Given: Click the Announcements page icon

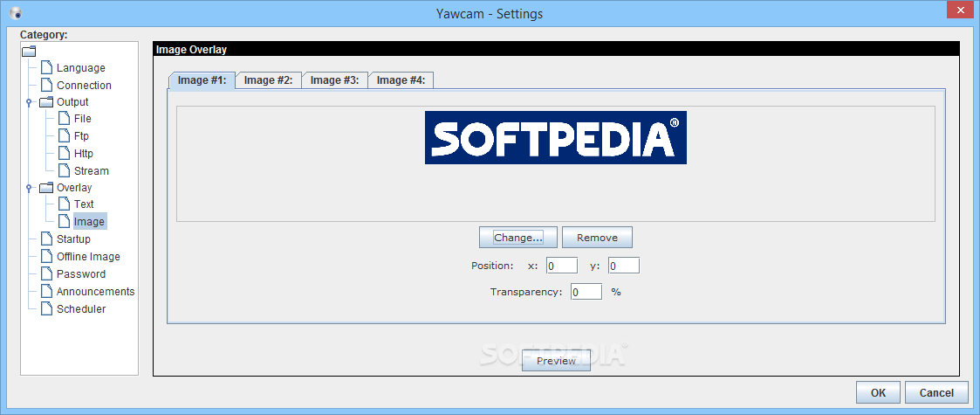Looking at the screenshot, I should 46,292.
